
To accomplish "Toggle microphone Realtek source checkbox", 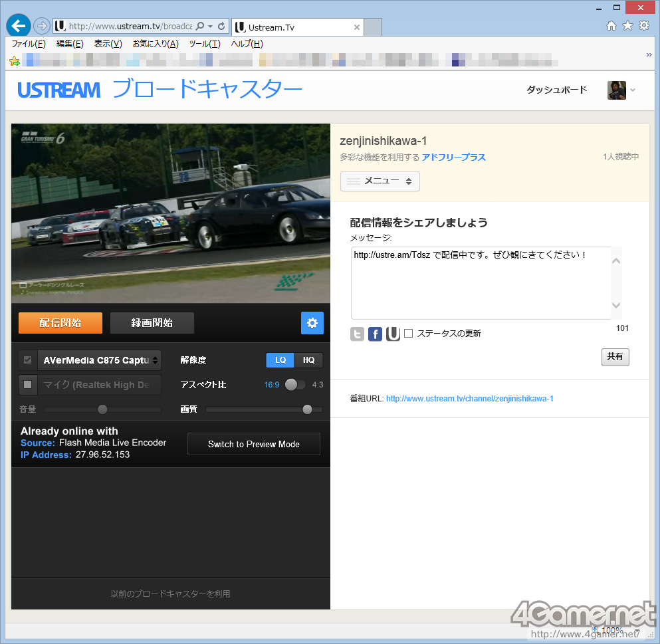I will click(28, 385).
